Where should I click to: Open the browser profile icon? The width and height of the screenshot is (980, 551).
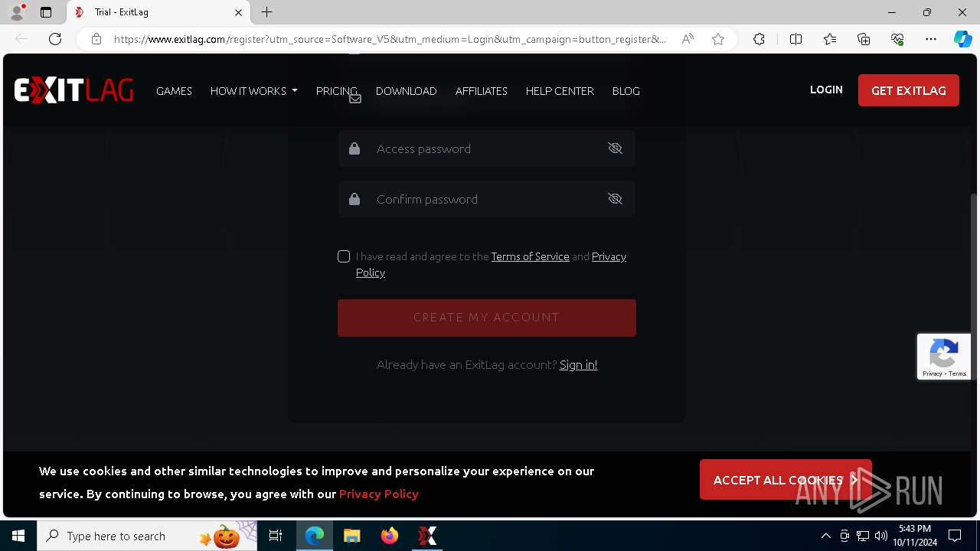[x=17, y=12]
